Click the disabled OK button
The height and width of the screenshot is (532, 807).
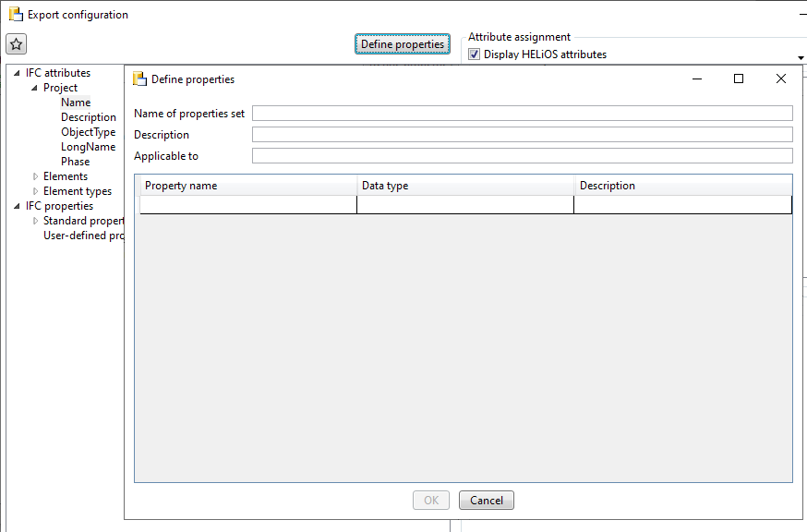(x=431, y=500)
